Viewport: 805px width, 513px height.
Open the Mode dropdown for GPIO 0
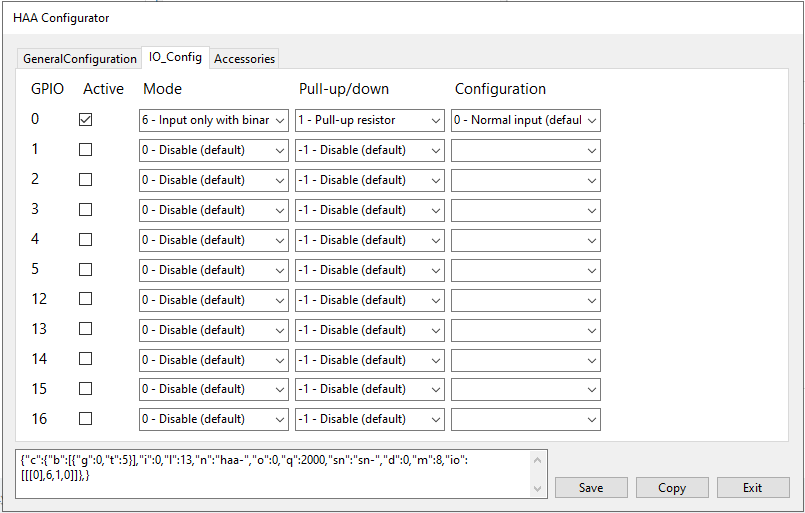coord(214,120)
